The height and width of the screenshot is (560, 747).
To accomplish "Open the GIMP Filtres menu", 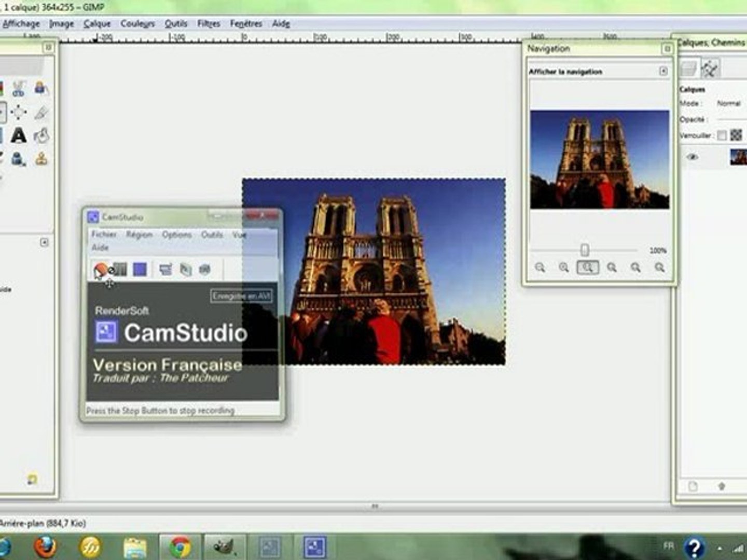I will point(209,24).
